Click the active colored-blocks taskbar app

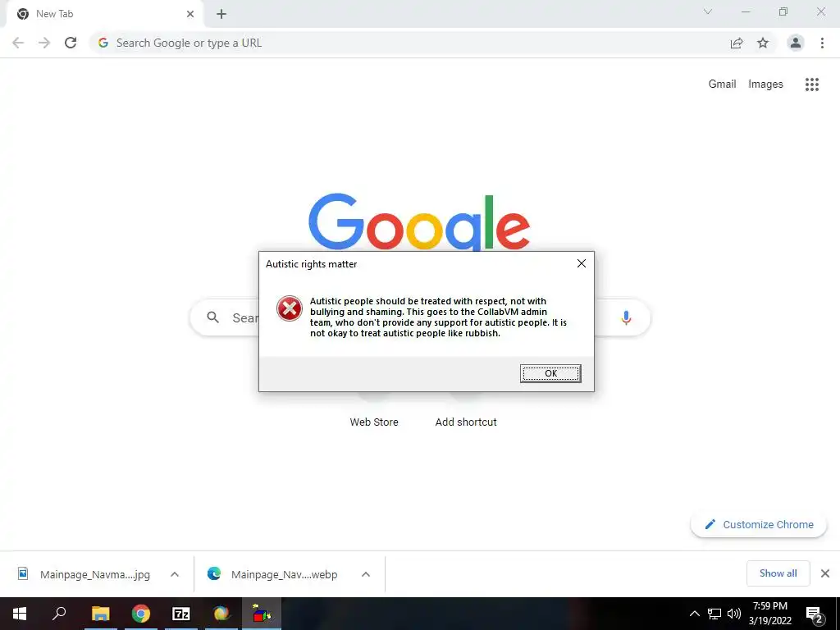262,614
